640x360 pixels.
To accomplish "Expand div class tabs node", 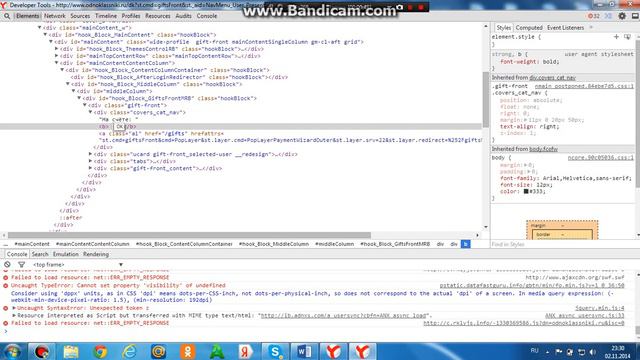I will coord(91,161).
